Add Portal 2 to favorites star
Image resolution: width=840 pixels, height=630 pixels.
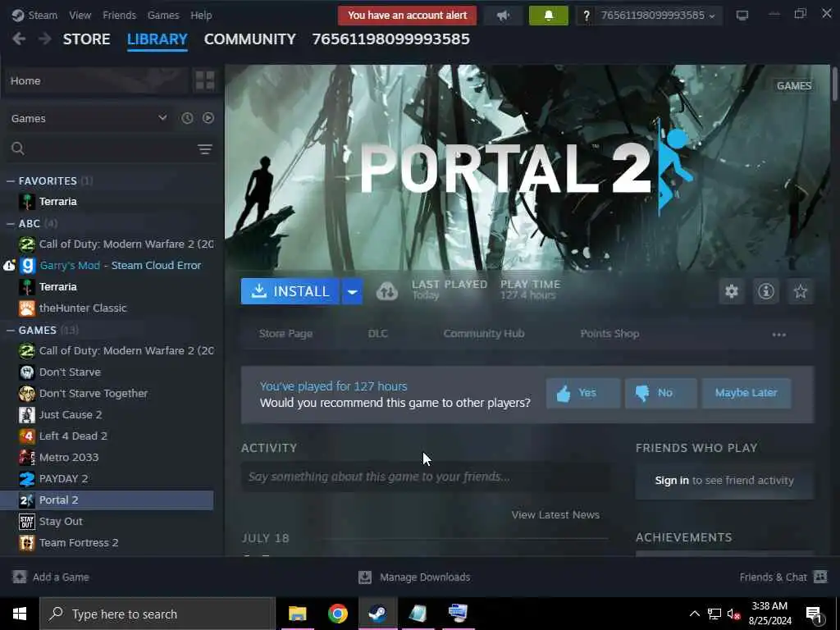(801, 291)
